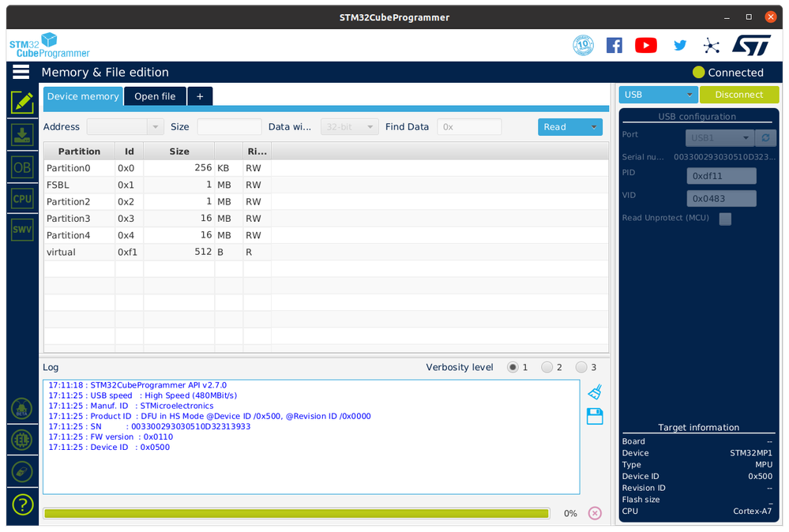Click the Cortex-A7 CPU value
Image resolution: width=789 pixels, height=532 pixels.
click(x=752, y=511)
